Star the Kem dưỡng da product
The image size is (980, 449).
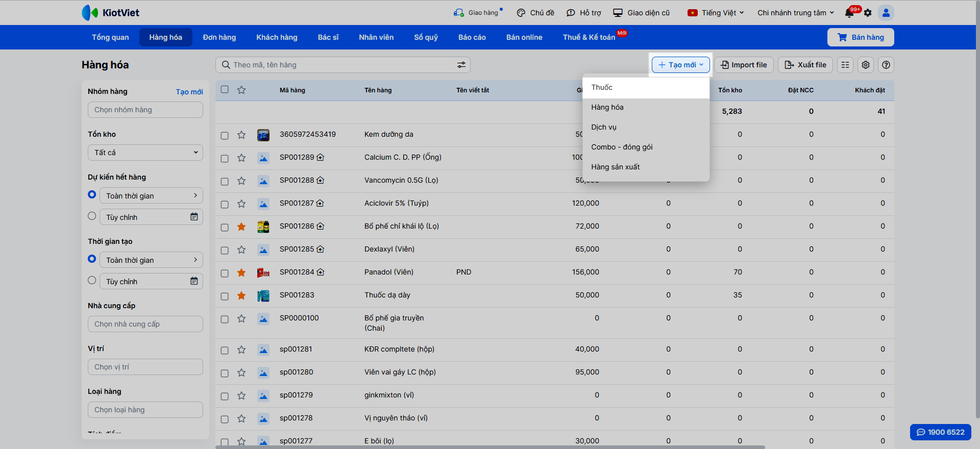241,135
